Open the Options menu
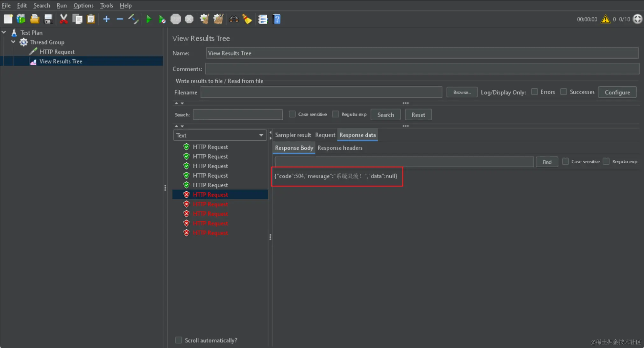Viewport: 644px width, 348px height. click(83, 5)
